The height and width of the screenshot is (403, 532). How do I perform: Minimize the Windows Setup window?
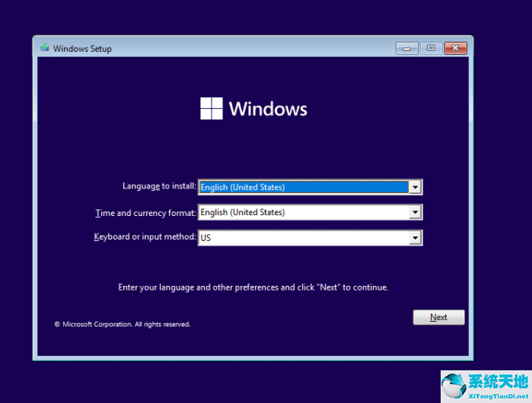(x=406, y=49)
